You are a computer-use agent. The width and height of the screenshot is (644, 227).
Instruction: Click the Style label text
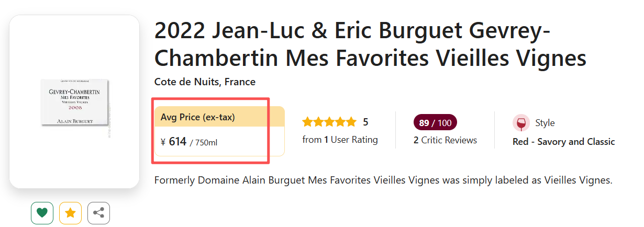545,123
